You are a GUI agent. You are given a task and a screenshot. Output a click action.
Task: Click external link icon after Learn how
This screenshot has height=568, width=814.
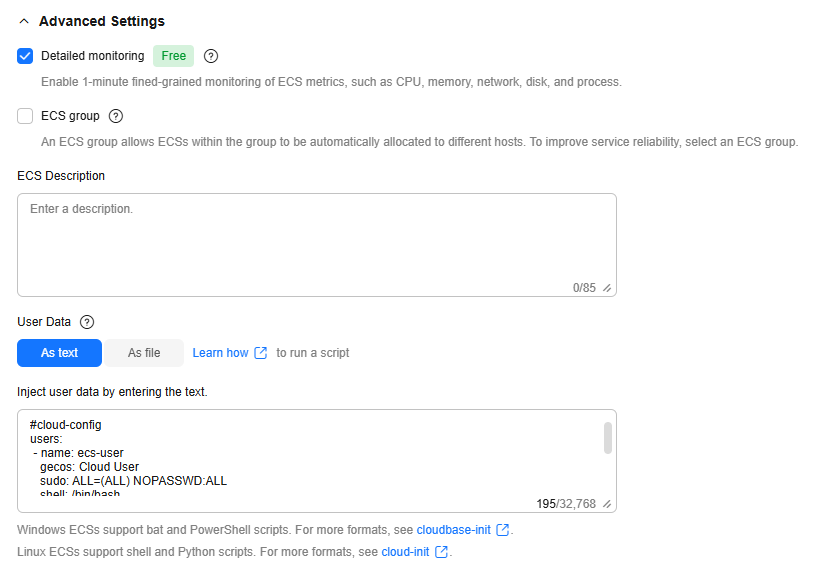point(261,353)
